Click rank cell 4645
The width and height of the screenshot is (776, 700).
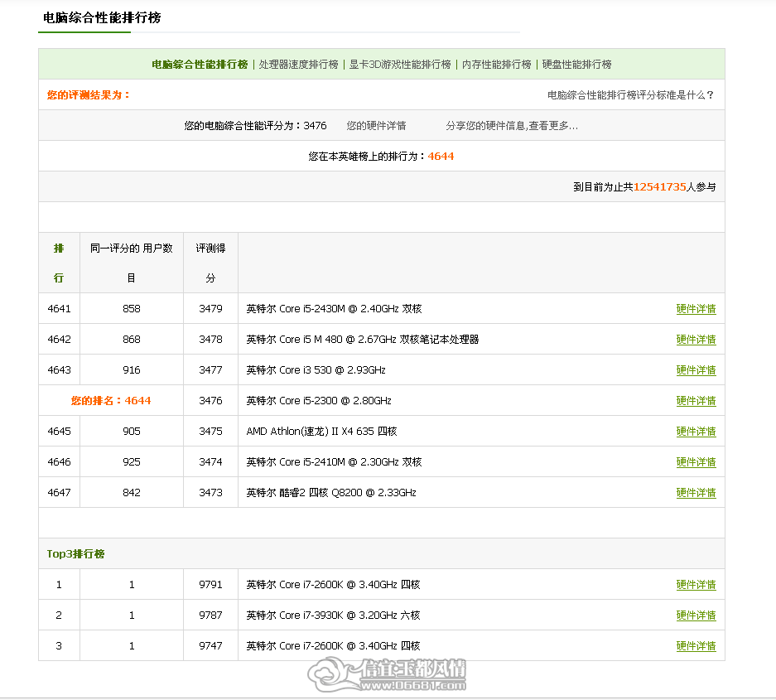tap(59, 432)
